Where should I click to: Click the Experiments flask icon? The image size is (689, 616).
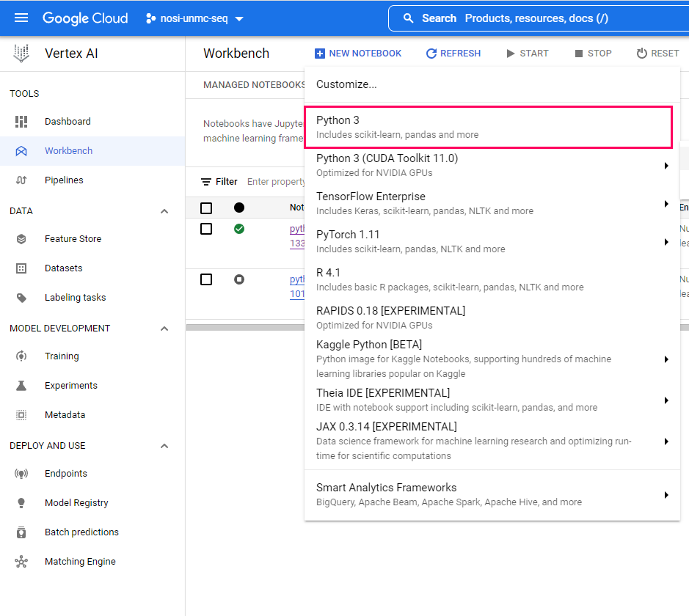tap(21, 386)
